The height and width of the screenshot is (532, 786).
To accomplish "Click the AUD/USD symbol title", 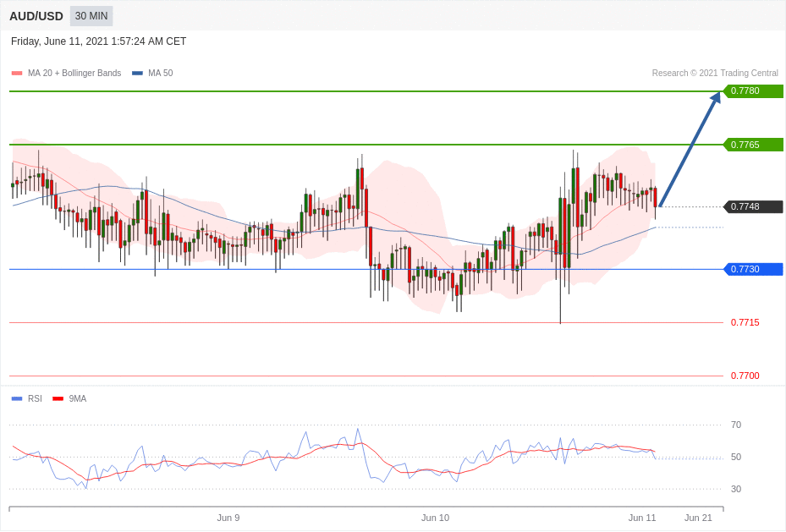I will click(x=36, y=16).
